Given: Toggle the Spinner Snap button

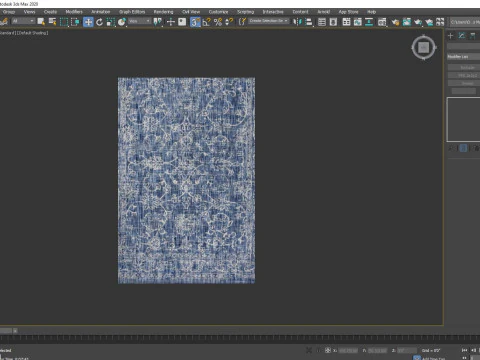Looking at the screenshot, I should tap(229, 22).
